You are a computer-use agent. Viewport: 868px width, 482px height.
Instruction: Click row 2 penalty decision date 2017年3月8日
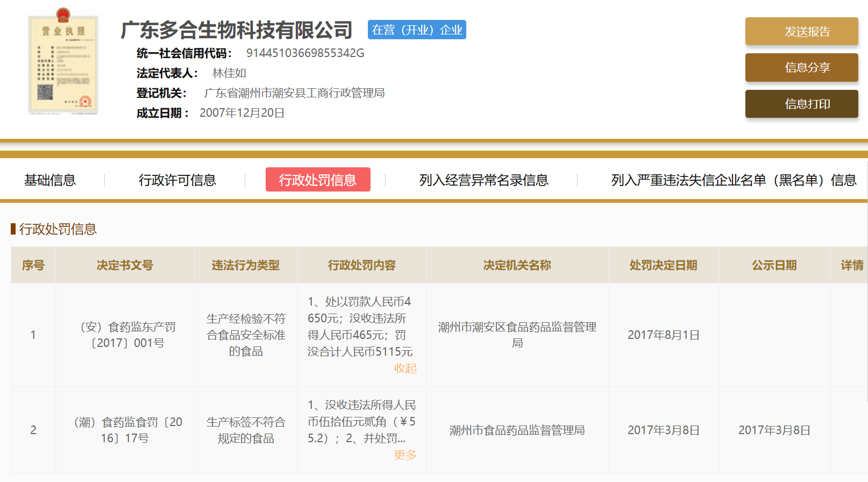pyautogui.click(x=664, y=430)
